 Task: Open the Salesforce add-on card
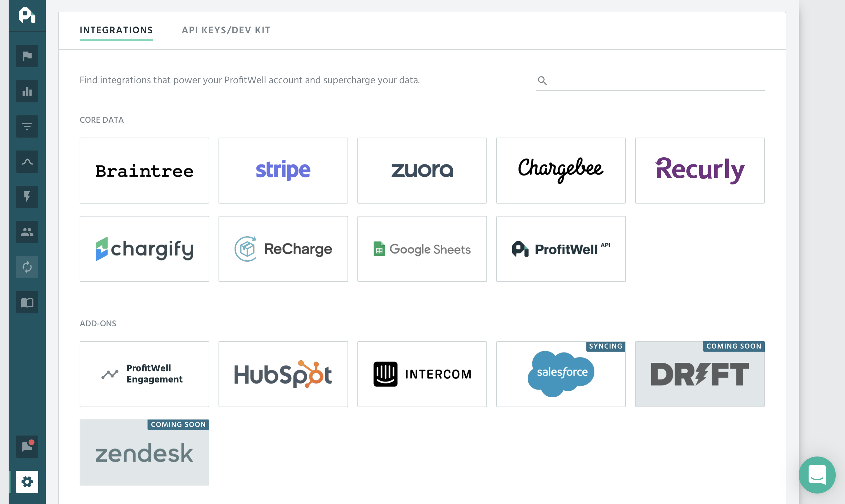coord(561,374)
